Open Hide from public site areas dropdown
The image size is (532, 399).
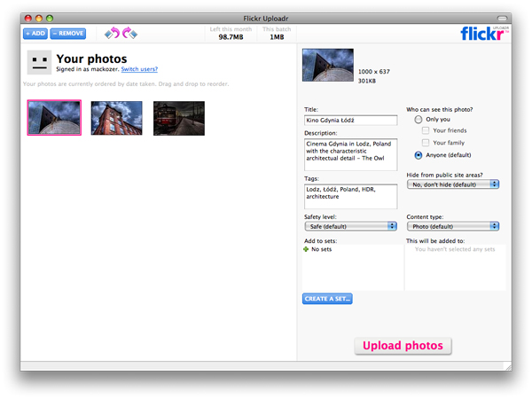point(453,184)
